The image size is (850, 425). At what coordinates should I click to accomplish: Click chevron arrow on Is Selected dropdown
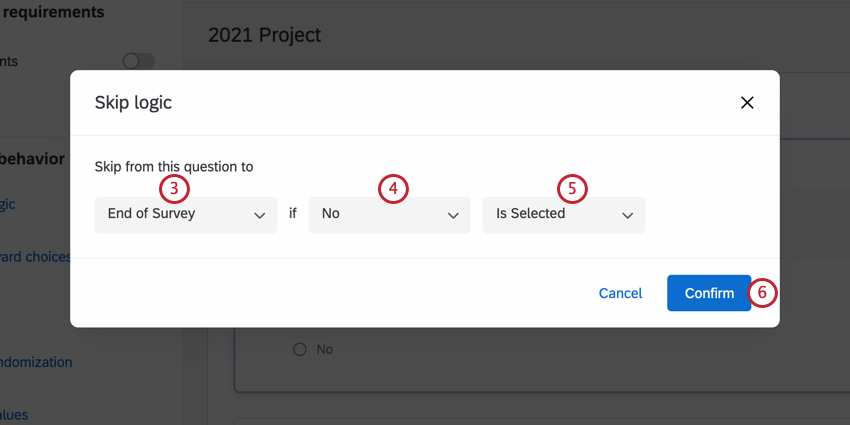(x=628, y=215)
